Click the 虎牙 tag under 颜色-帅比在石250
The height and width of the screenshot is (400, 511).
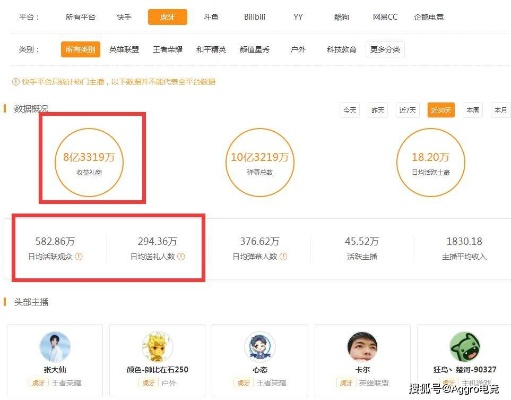point(148,383)
